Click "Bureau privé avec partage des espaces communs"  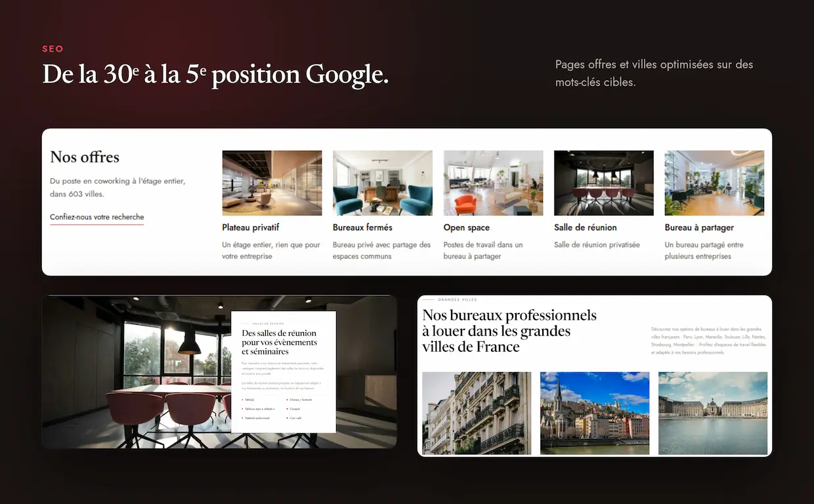pyautogui.click(x=382, y=251)
